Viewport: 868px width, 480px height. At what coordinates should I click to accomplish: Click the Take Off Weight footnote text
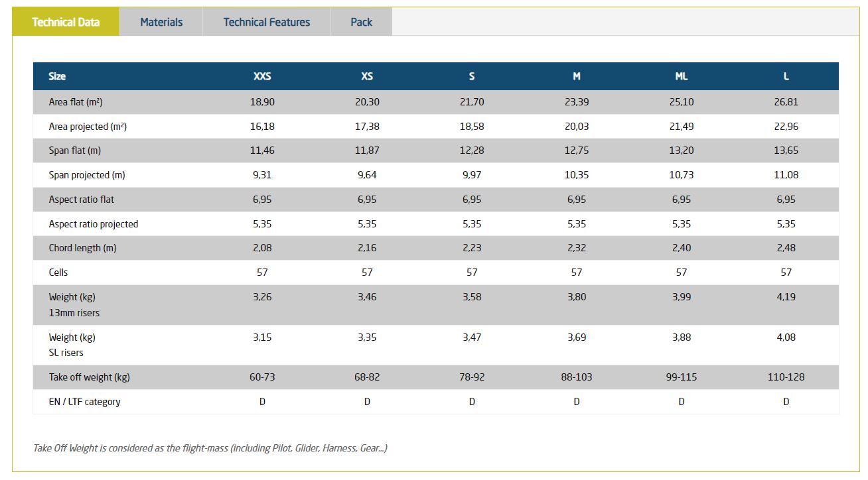(x=210, y=448)
